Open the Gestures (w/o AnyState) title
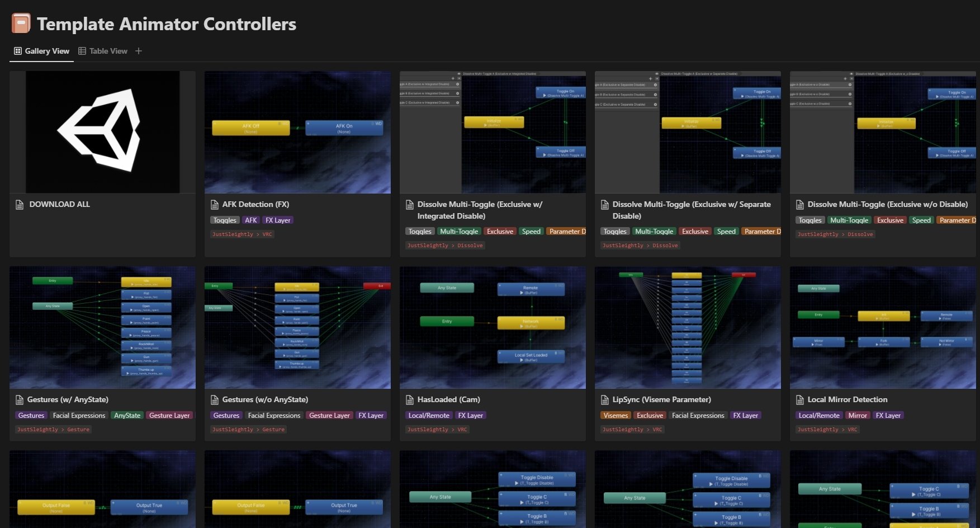980x528 pixels. click(265, 399)
